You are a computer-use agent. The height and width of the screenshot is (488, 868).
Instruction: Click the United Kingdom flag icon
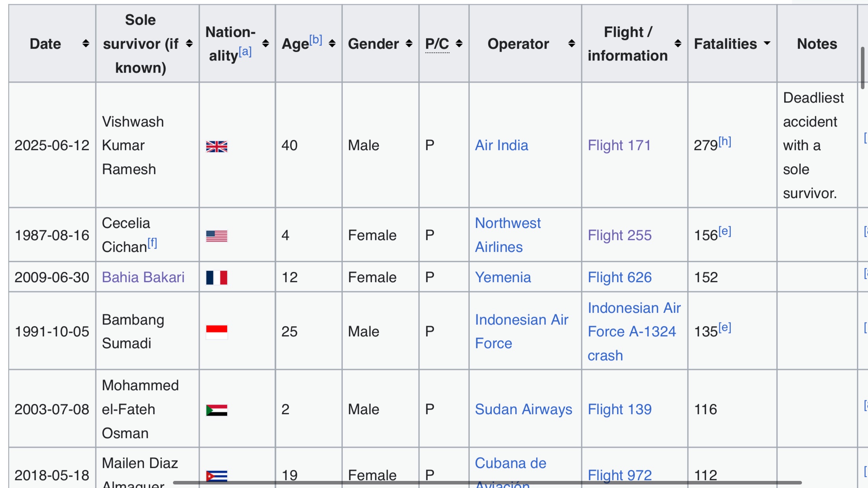217,146
